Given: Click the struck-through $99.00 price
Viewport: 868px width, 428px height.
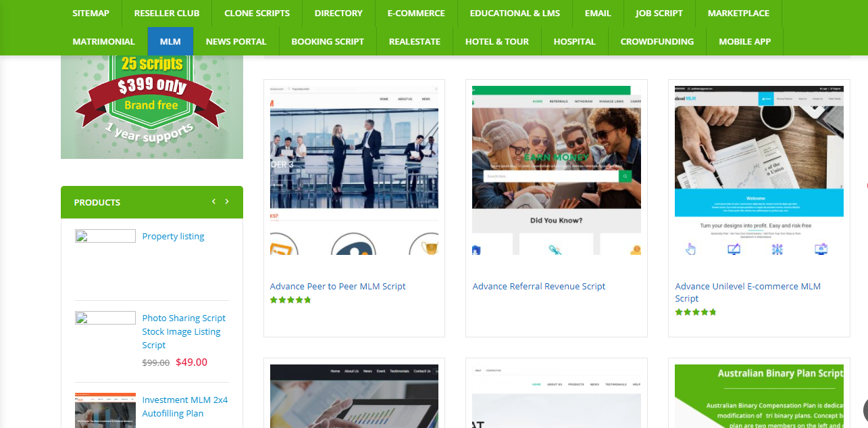Looking at the screenshot, I should click(156, 362).
